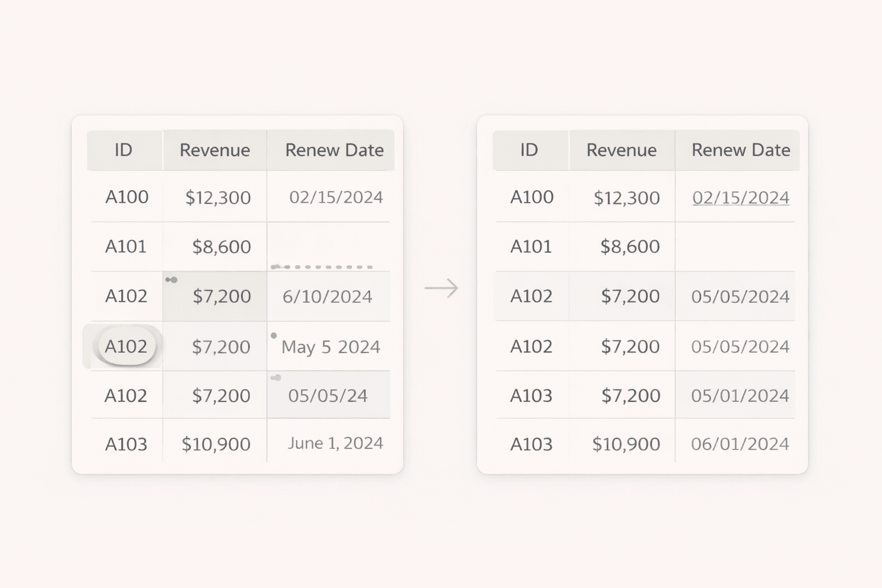882x588 pixels.
Task: Select A101 in the right table
Action: pos(531,246)
